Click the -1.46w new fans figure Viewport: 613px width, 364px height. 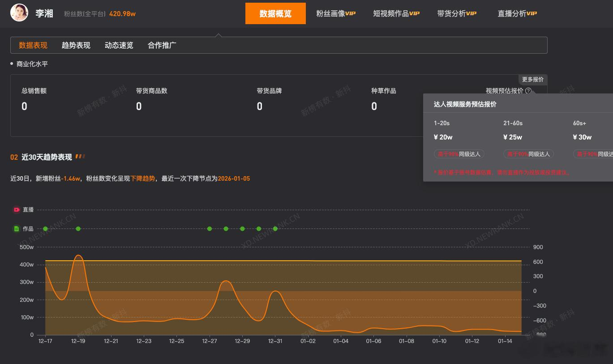coord(70,178)
